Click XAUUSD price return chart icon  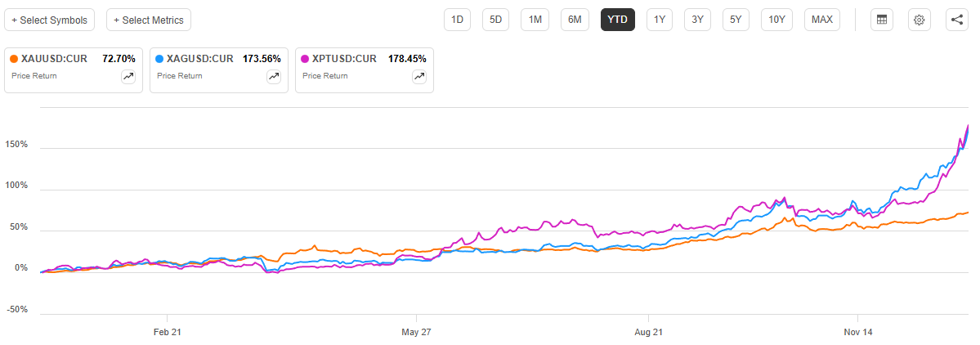(128, 76)
